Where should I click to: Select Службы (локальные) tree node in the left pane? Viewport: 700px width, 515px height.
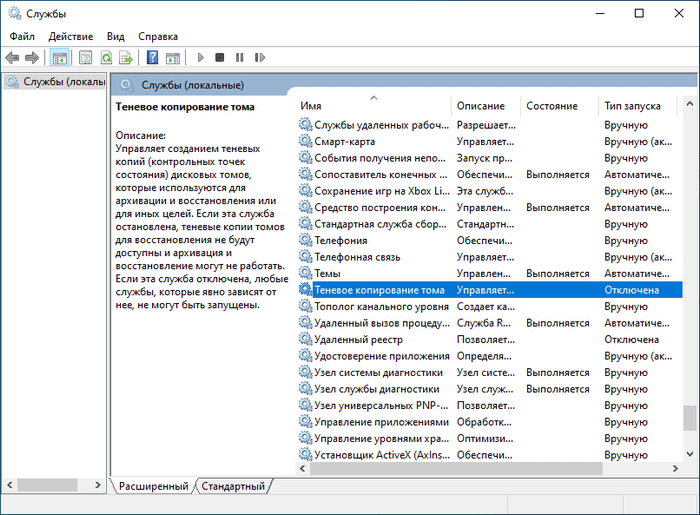(55, 82)
